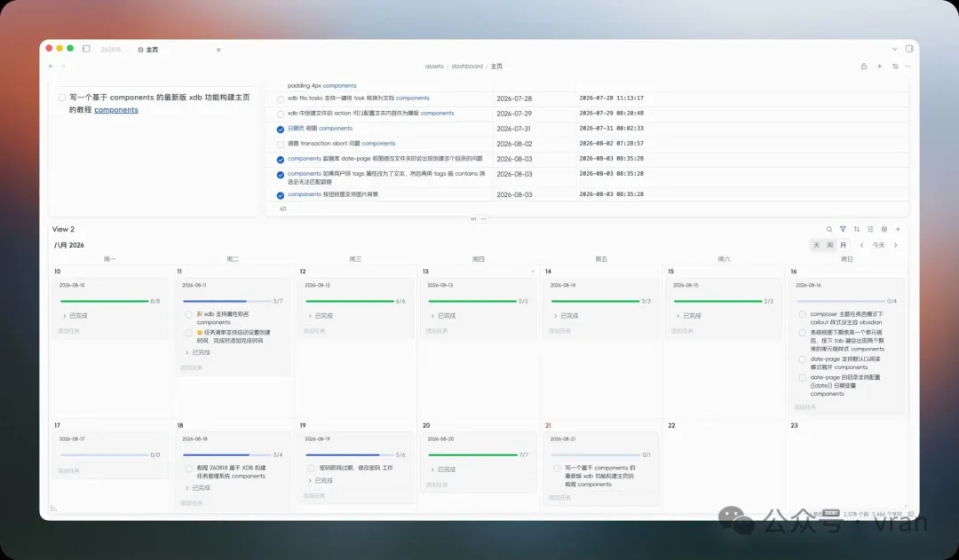This screenshot has height=560, width=959.
Task: Click the 2026-07-28 11:13:17 timestamp cell
Action: [611, 98]
